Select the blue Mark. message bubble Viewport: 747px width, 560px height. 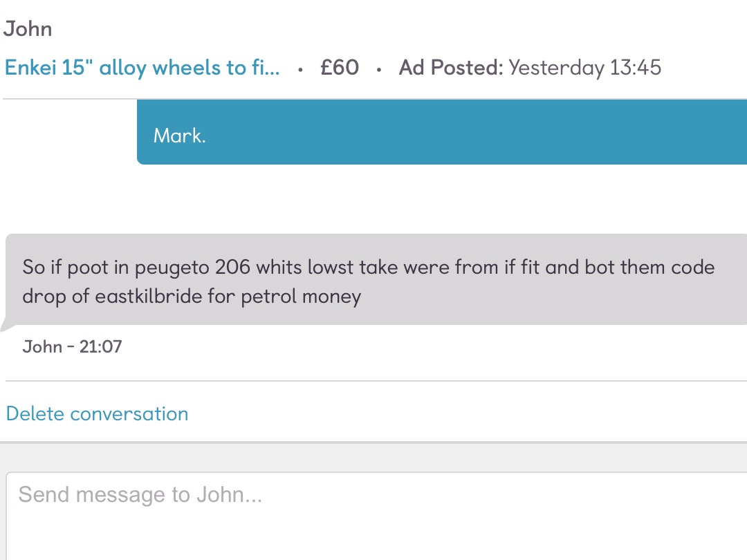442,132
